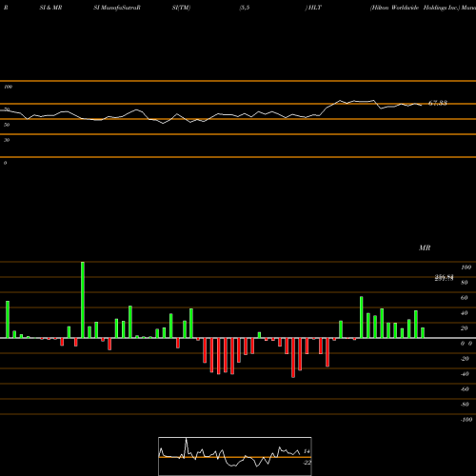Click the deepest red MR bar
Viewport: 476px width, 476px height.
click(x=293, y=358)
